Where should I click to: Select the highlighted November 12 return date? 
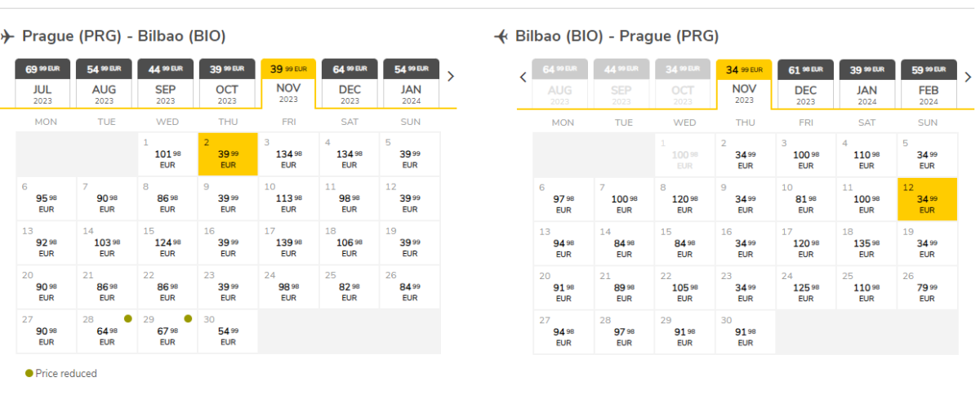pos(927,199)
